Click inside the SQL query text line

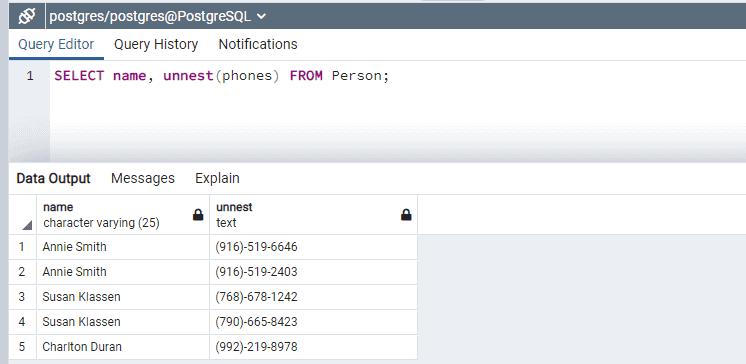(222, 76)
